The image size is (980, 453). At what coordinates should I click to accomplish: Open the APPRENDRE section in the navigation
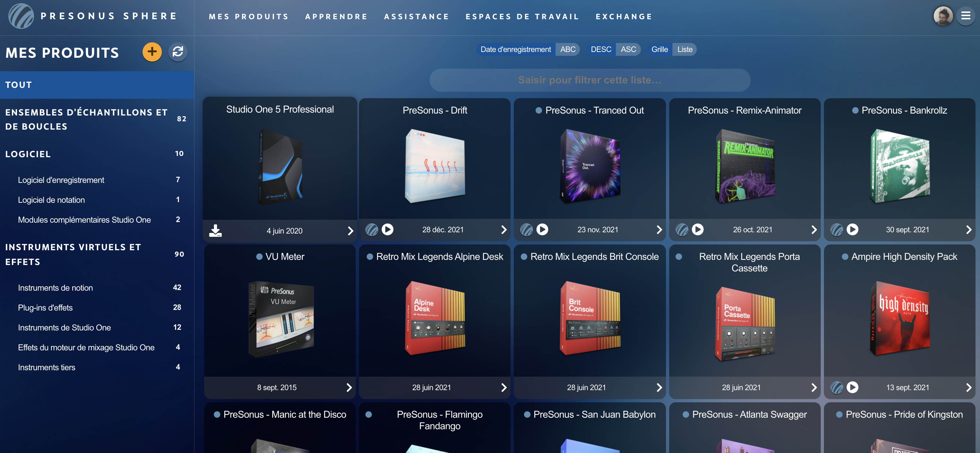pos(336,16)
